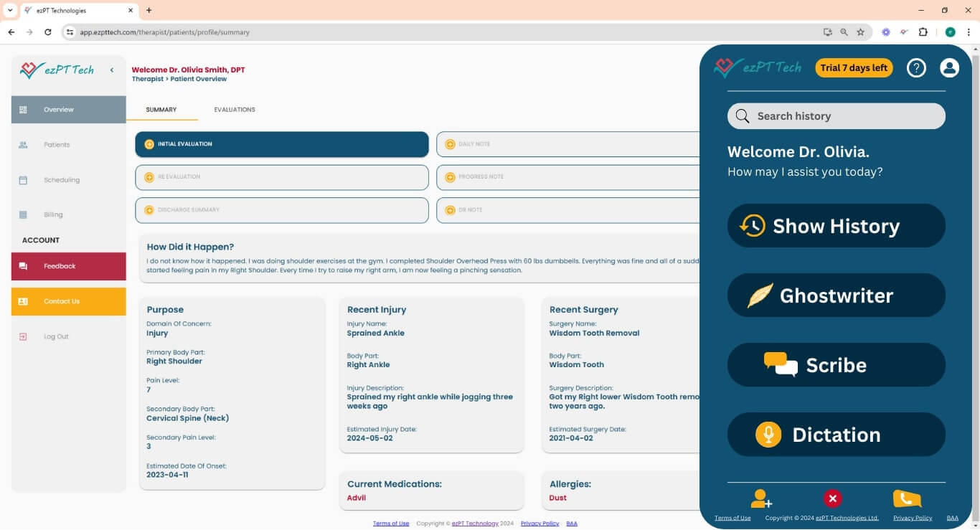Select the add-user icon at panel bottom
Screen dimensions: 980x530
pos(760,498)
